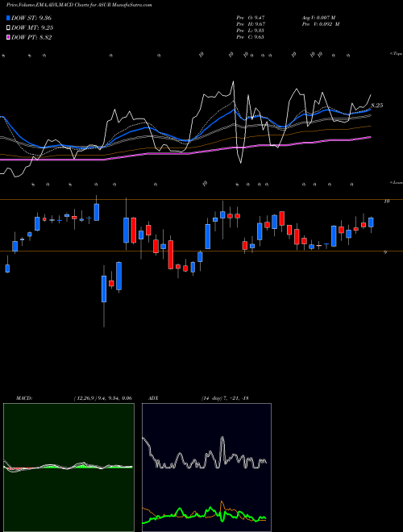Image resolution: width=403 pixels, height=532 pixels.
Task: Click the 'Avg V' average volume value
Action: coord(319,18)
